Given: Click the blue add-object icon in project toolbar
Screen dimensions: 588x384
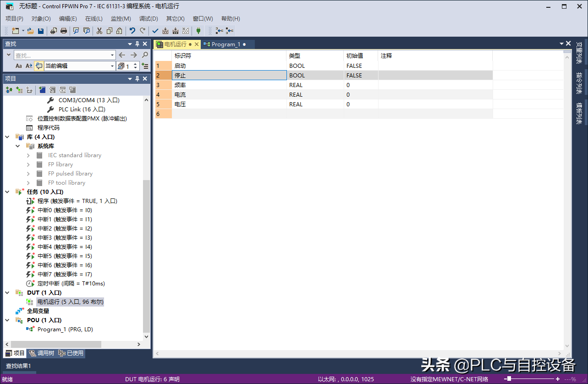Looking at the screenshot, I should 42,90.
